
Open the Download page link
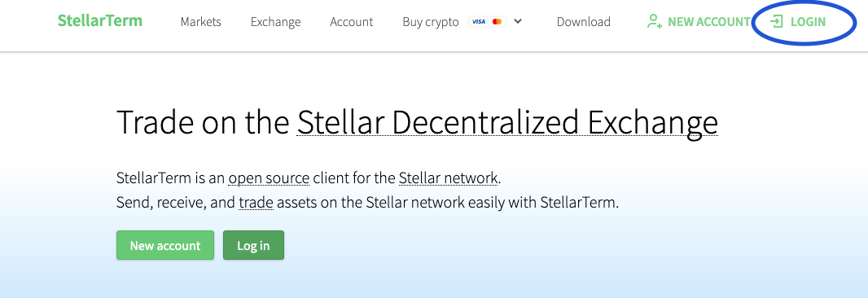coord(584,22)
